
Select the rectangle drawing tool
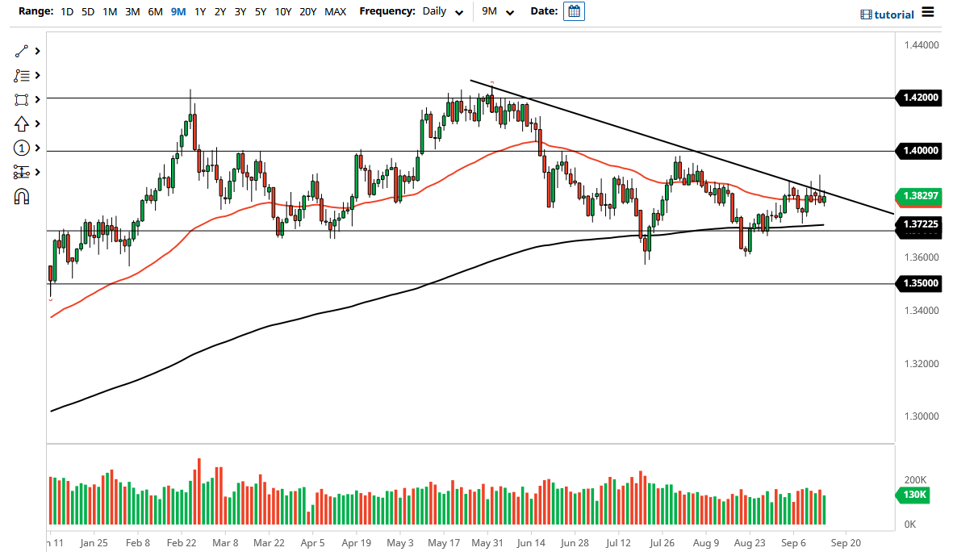(x=23, y=99)
